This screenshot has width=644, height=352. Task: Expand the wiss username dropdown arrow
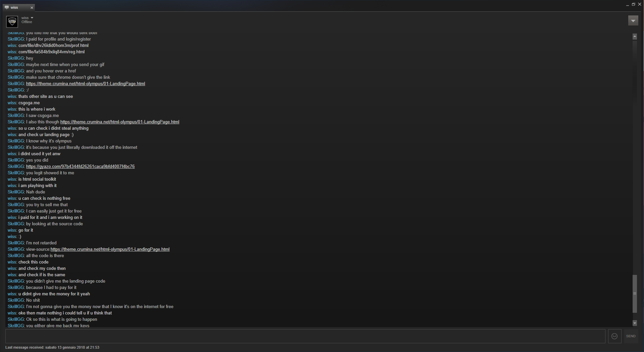pos(32,18)
